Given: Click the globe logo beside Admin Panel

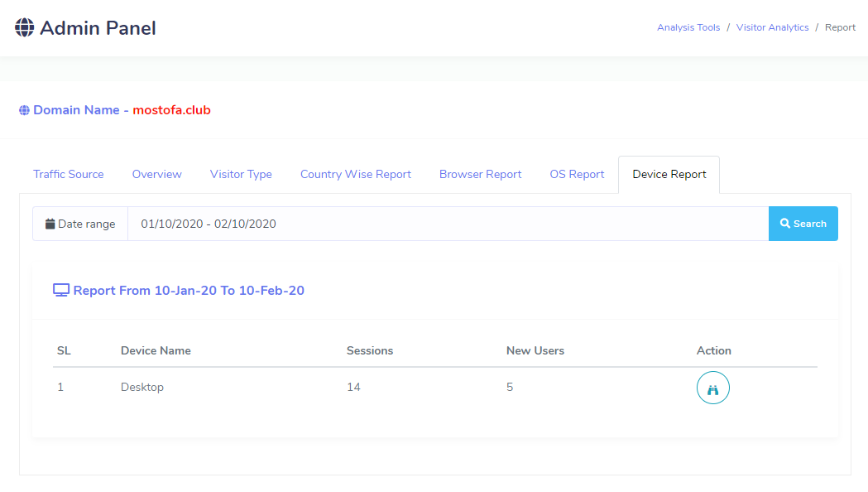Looking at the screenshot, I should click(25, 28).
